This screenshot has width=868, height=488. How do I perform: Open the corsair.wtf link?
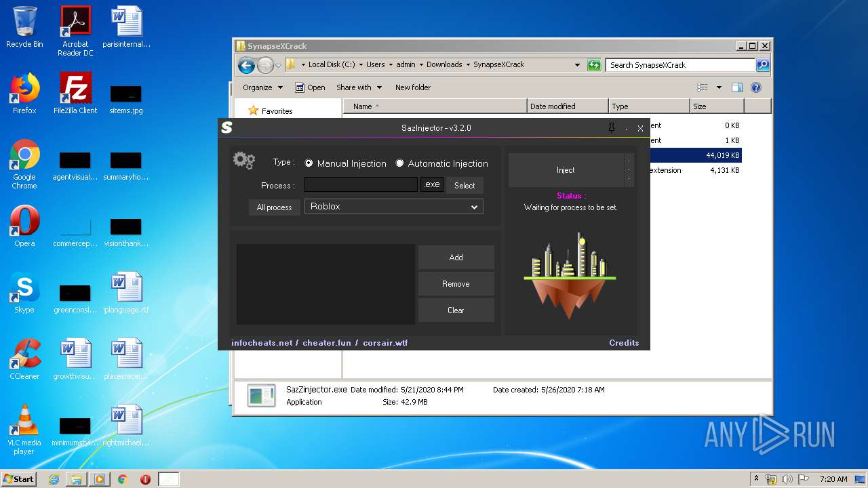tap(385, 343)
